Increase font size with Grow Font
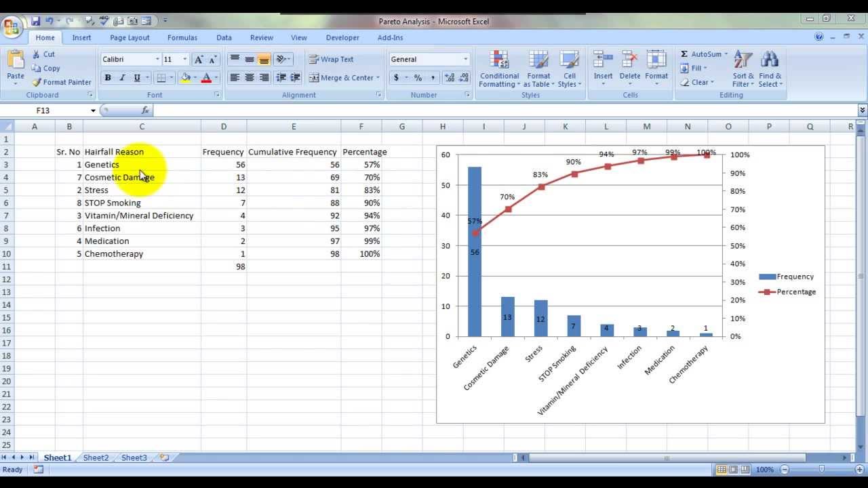 click(199, 60)
